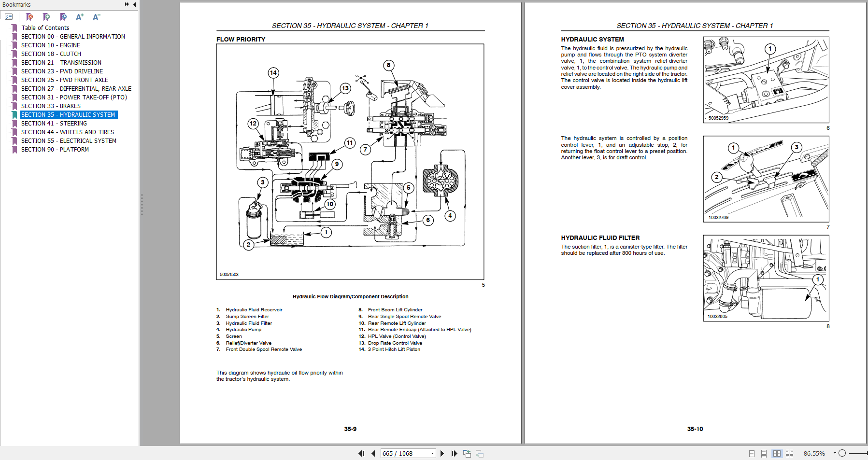Delete the selected bookmark

(29, 16)
